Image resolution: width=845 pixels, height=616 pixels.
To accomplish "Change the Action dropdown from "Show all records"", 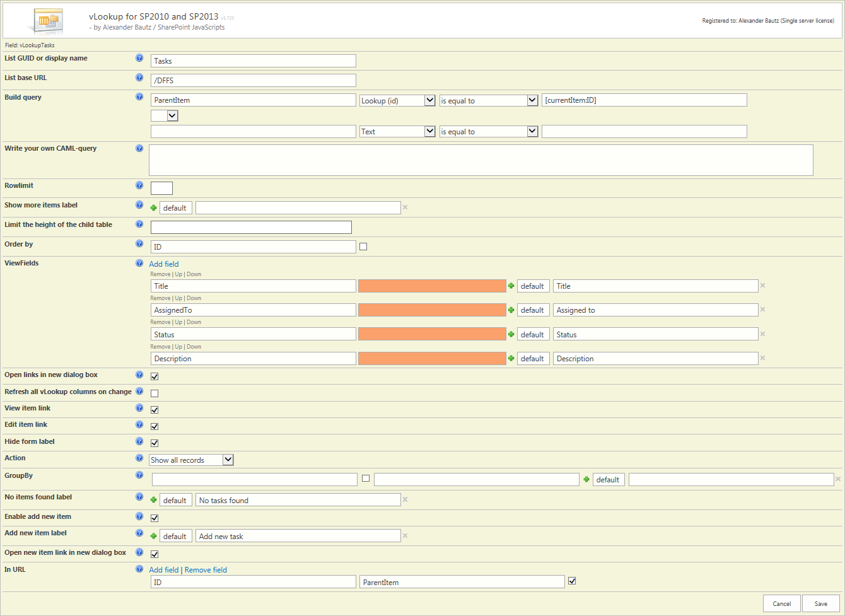I will [x=190, y=460].
